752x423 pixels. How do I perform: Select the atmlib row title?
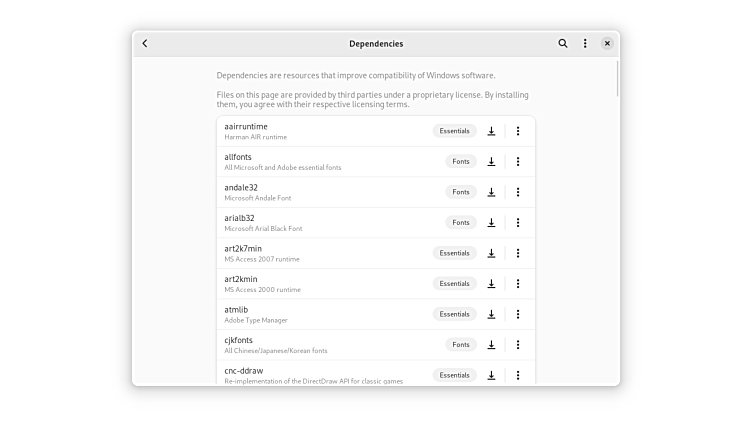(237, 310)
